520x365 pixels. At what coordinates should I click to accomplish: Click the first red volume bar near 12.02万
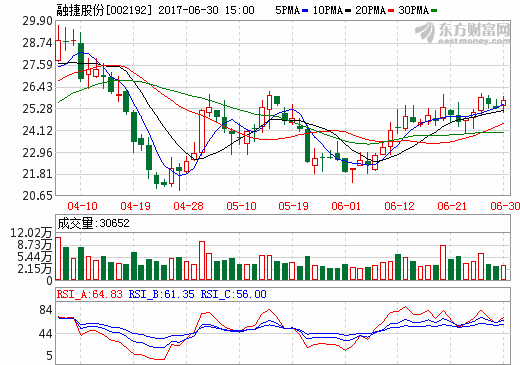point(58,259)
